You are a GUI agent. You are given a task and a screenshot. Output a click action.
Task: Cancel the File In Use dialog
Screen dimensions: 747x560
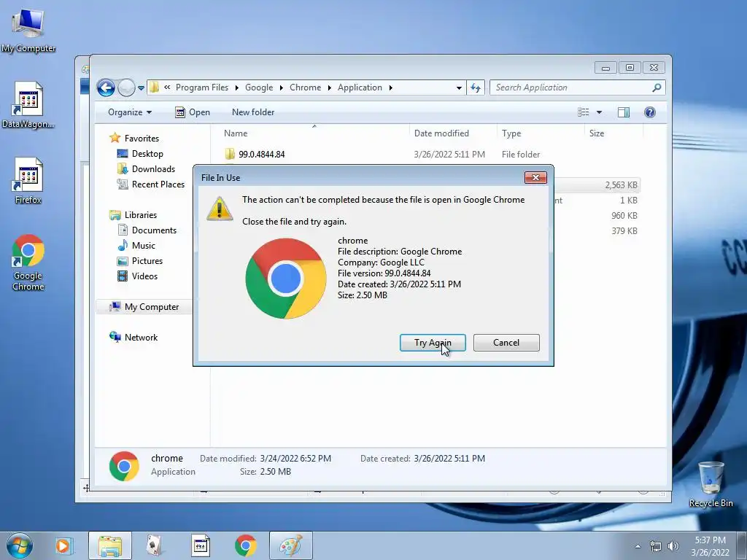coord(506,343)
